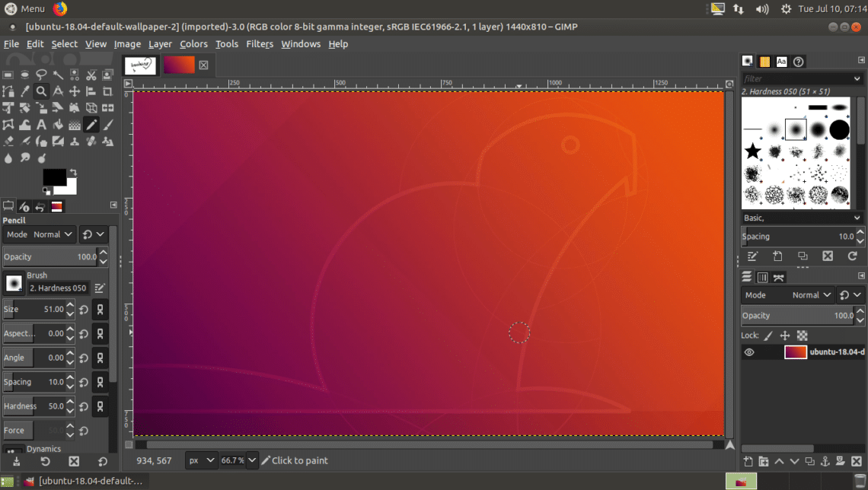Click the black foreground color swatch
The height and width of the screenshot is (490, 868).
(x=53, y=178)
